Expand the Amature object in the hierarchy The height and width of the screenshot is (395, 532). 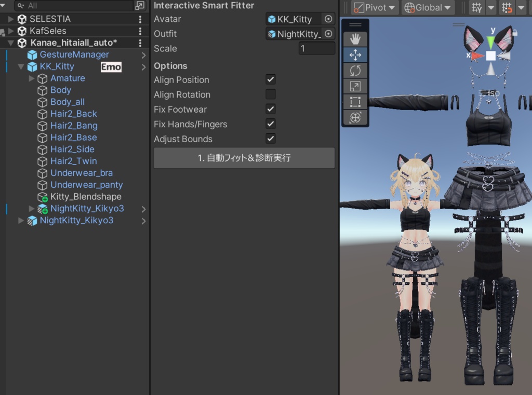(32, 78)
